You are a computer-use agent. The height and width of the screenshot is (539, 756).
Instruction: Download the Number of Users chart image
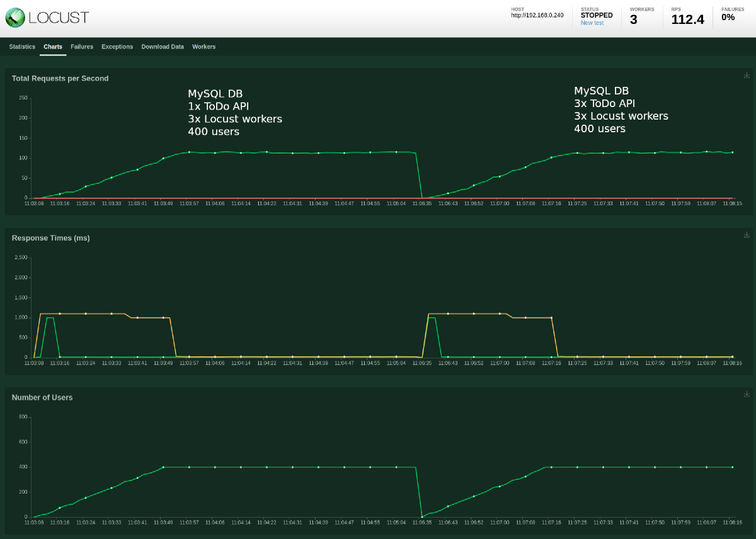(x=747, y=394)
